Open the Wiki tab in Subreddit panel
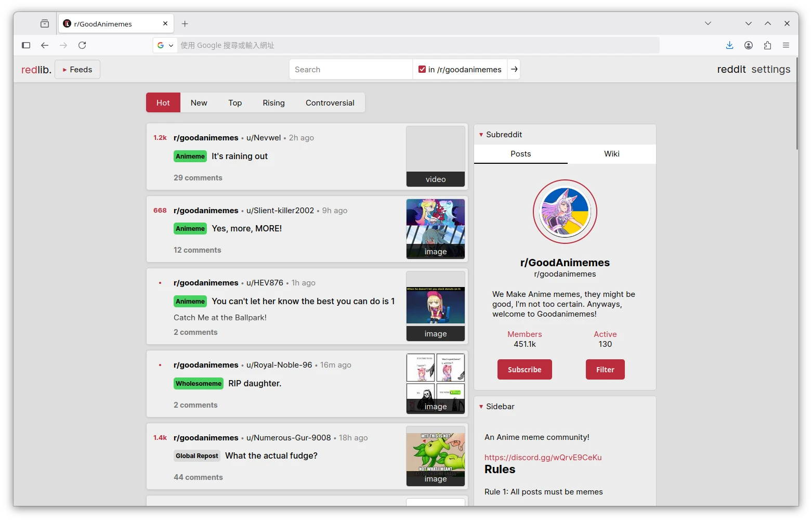This screenshot has height=521, width=812. [x=612, y=154]
